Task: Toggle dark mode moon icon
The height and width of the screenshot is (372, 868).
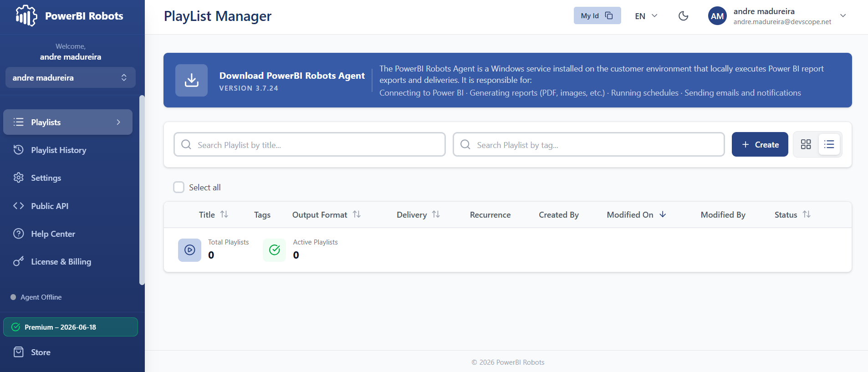Action: click(x=683, y=16)
